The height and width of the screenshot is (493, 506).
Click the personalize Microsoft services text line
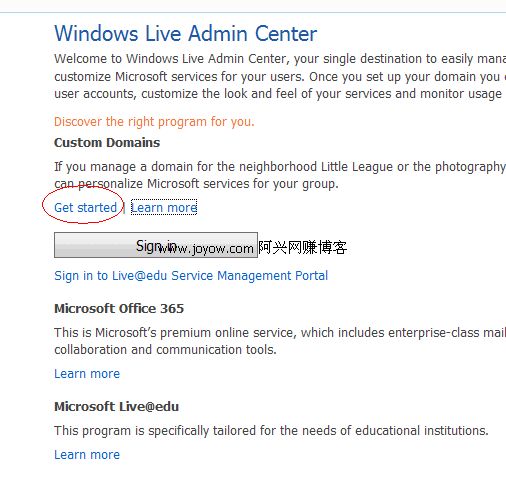(196, 184)
